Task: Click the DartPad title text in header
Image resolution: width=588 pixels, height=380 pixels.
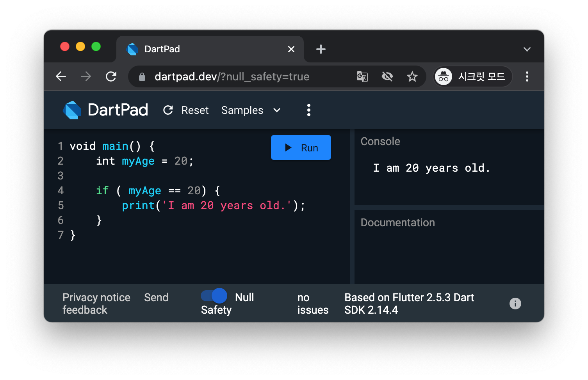Action: pyautogui.click(x=118, y=110)
